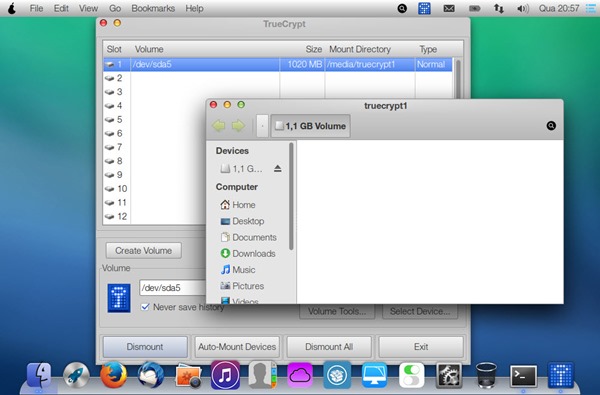Click the Exit button
This screenshot has width=600, height=395.
[421, 347]
